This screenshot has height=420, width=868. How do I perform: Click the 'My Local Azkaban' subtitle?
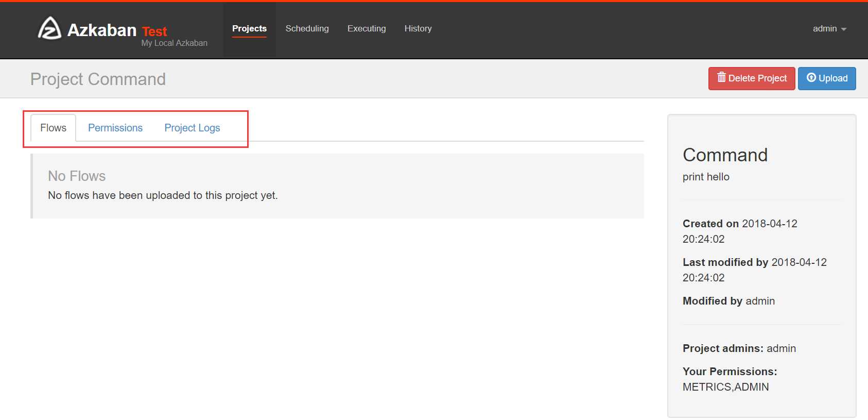tap(175, 43)
